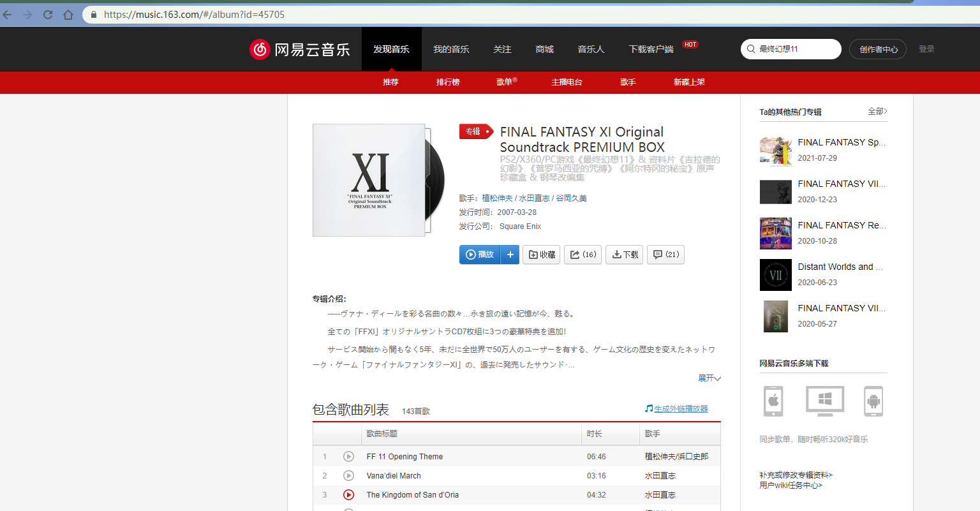Click the browser reload icon
This screenshot has width=980, height=511.
48,14
